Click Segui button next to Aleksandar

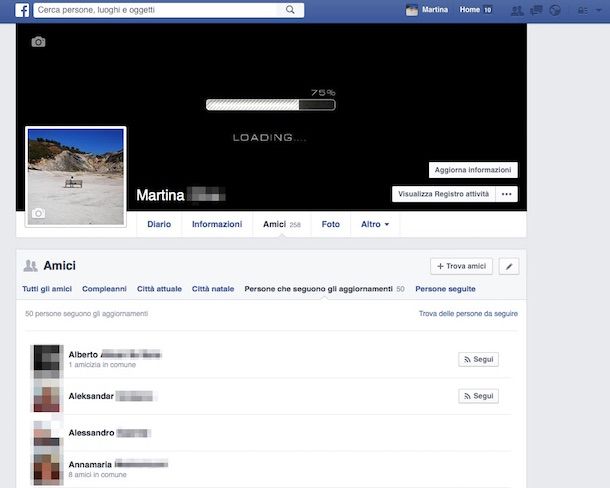pyautogui.click(x=479, y=396)
